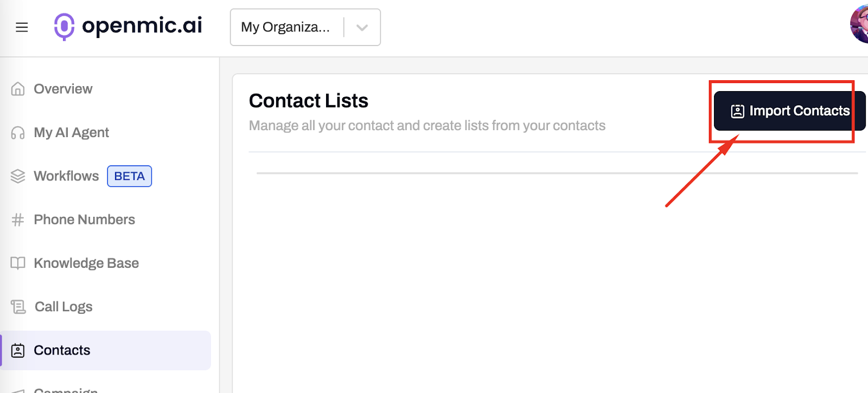Click the Workflows layers icon
The width and height of the screenshot is (868, 393).
[17, 176]
